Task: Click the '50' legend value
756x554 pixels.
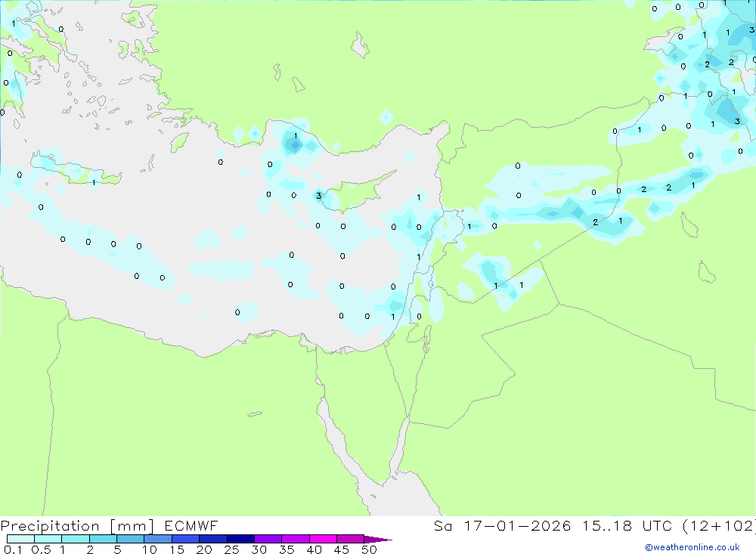Action: click(x=370, y=549)
